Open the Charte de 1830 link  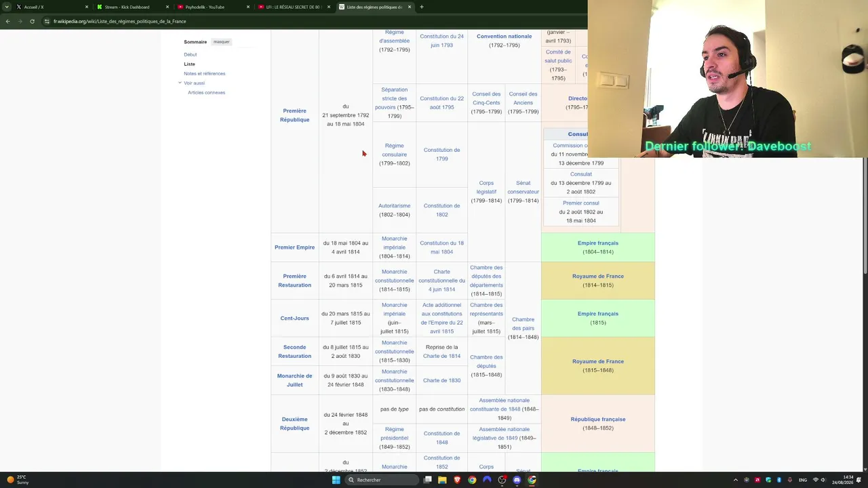[441, 380]
